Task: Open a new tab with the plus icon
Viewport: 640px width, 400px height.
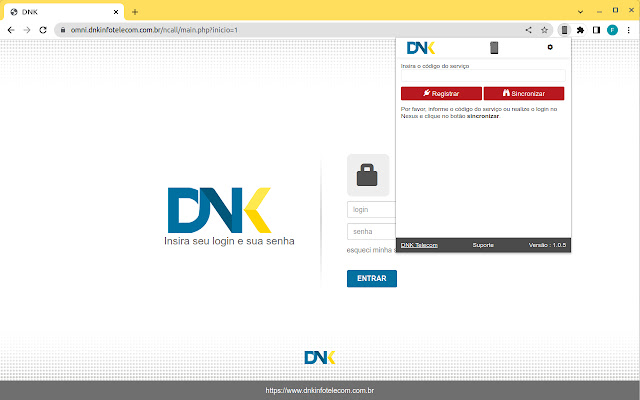Action: pos(135,12)
